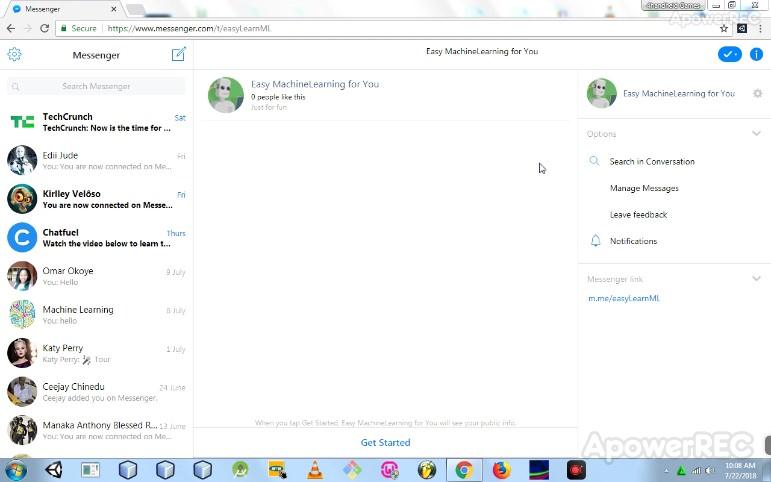771x482 pixels.
Task: Compose a new message
Action: coord(178,54)
